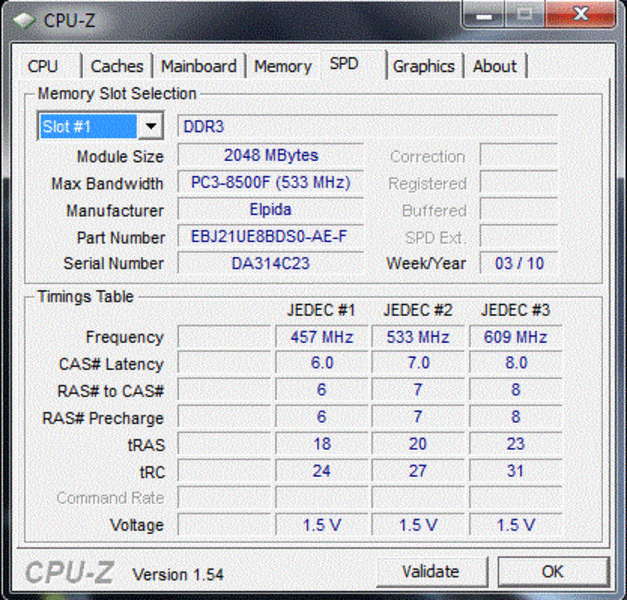Select the Serial Number value DA314C23
The image size is (627, 600).
[x=270, y=264]
